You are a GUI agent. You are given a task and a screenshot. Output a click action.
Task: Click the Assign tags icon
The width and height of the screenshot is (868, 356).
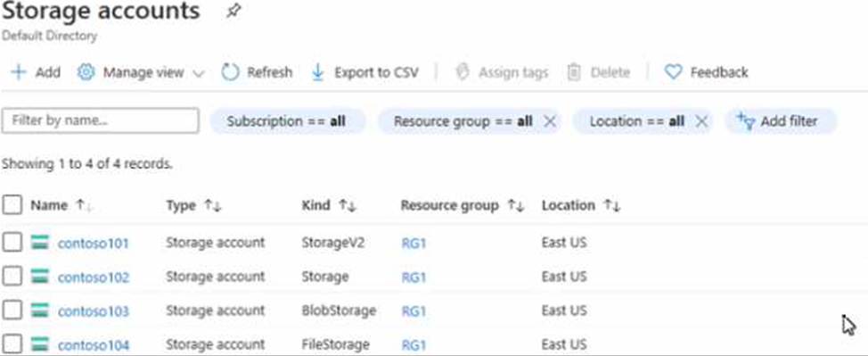[463, 72]
